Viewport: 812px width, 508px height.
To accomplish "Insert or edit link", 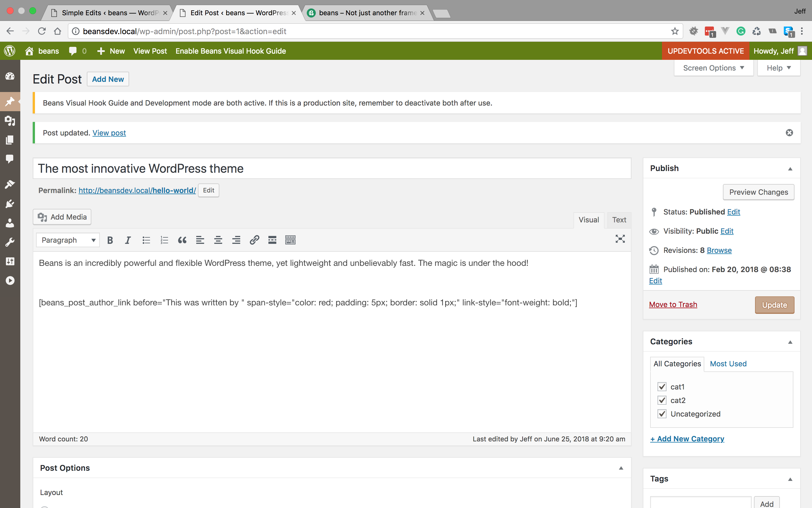I will pos(254,240).
